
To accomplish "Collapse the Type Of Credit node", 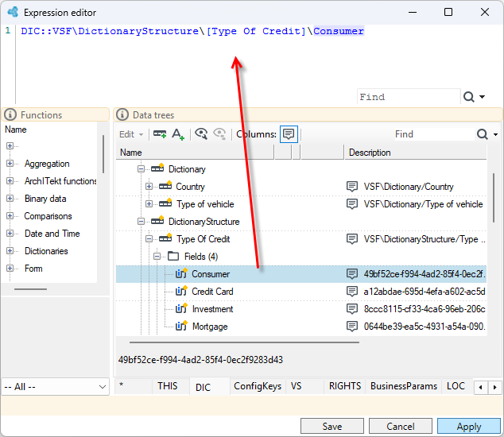I will 149,238.
